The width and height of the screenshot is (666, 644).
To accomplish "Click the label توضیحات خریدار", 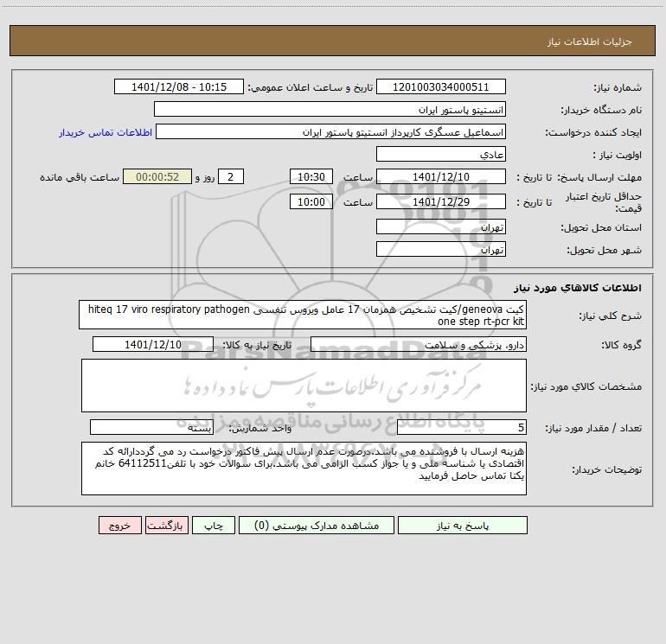I will click(x=607, y=469).
